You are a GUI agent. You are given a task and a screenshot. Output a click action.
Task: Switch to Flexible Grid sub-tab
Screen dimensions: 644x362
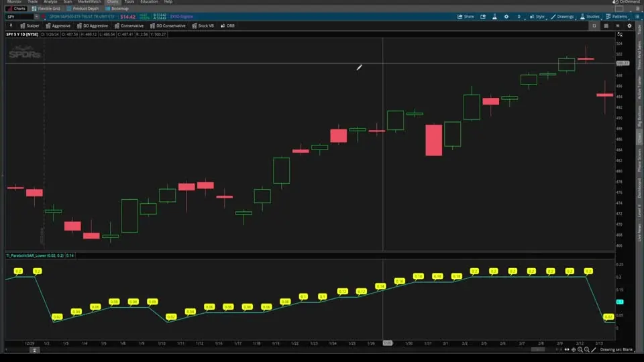click(x=46, y=9)
